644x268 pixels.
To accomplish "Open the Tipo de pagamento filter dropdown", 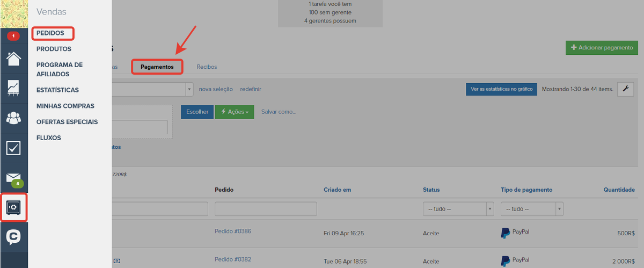I will click(x=531, y=209).
